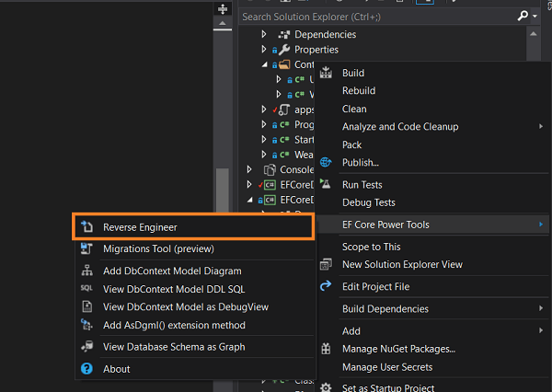Click the Reverse Engineer icon

click(87, 226)
